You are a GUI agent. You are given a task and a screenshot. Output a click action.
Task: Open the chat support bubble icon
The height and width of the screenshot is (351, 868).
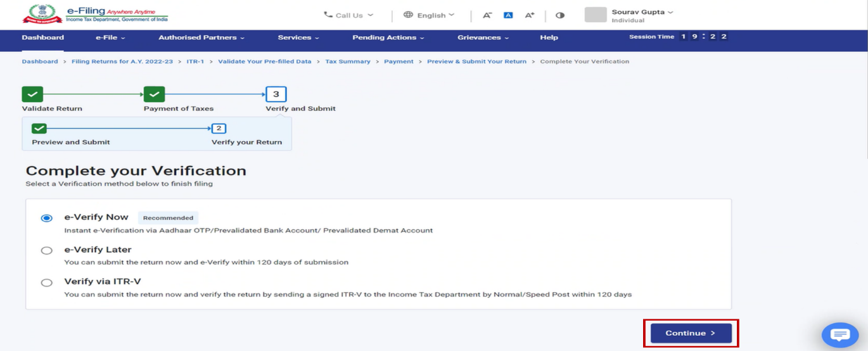click(839, 335)
